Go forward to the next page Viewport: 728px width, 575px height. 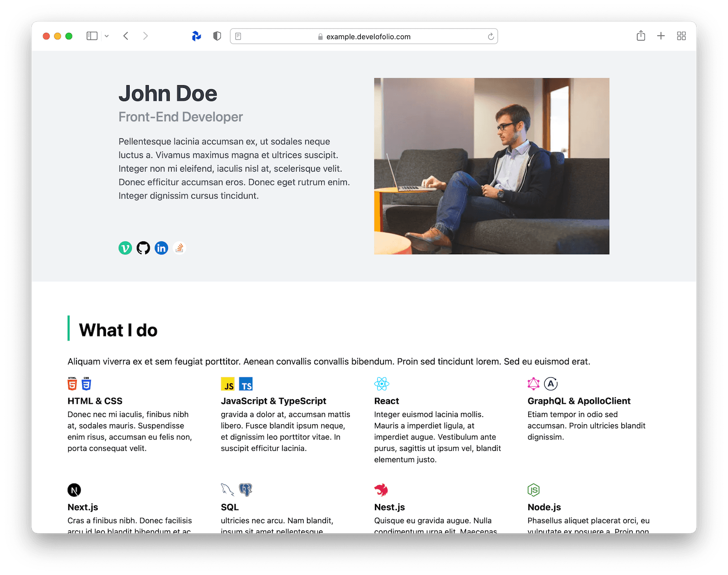145,36
